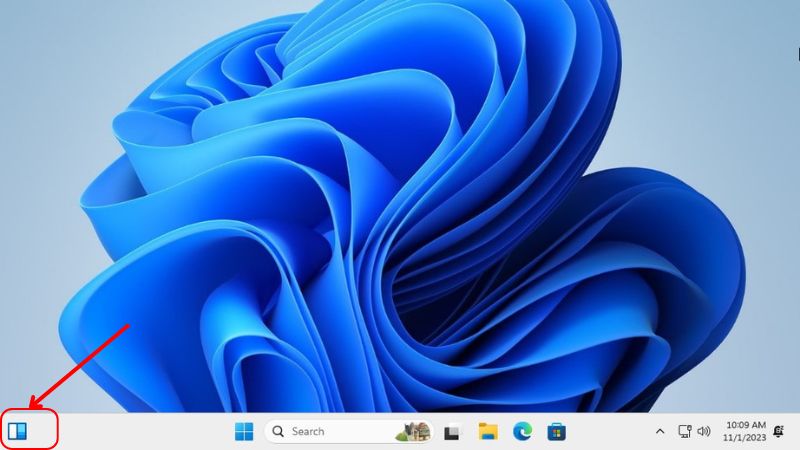This screenshot has height=450, width=800.
Task: Open network settings from the tray
Action: pos(685,431)
